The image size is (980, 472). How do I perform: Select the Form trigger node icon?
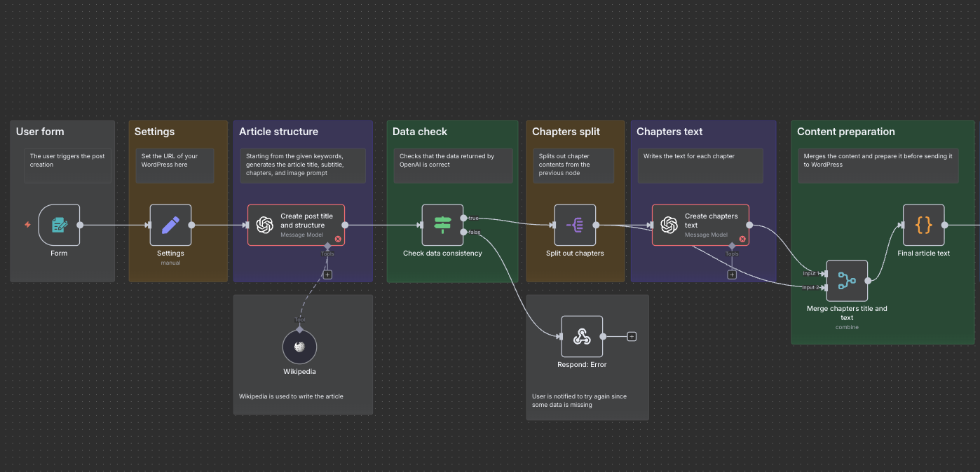click(59, 225)
